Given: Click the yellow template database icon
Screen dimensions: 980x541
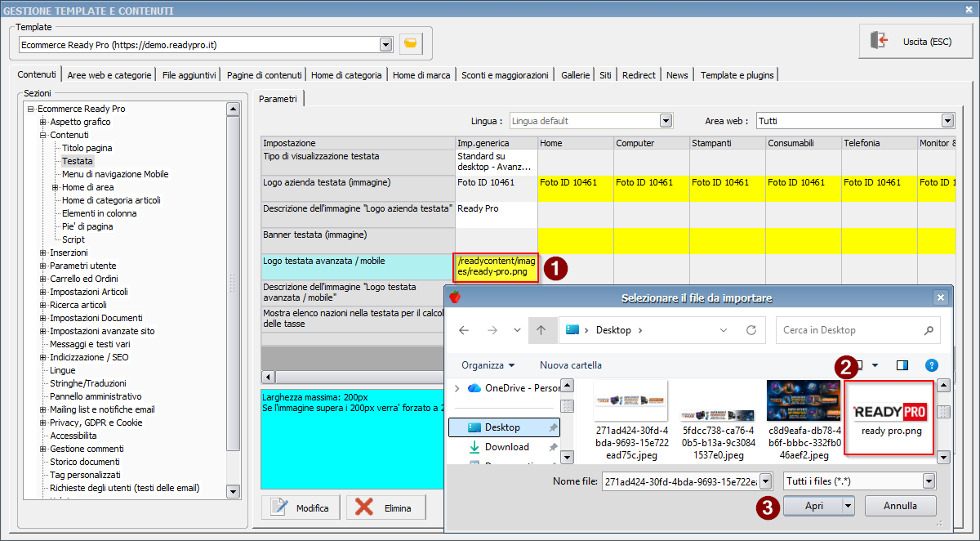Looking at the screenshot, I should point(411,44).
